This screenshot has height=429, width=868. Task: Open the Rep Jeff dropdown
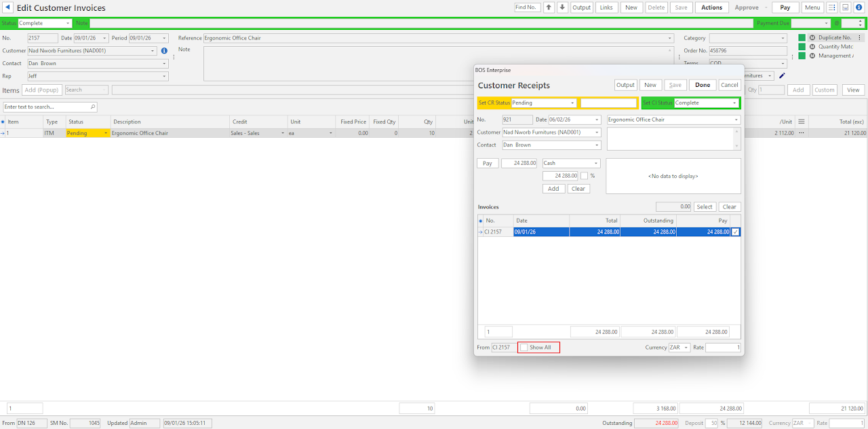coord(164,77)
